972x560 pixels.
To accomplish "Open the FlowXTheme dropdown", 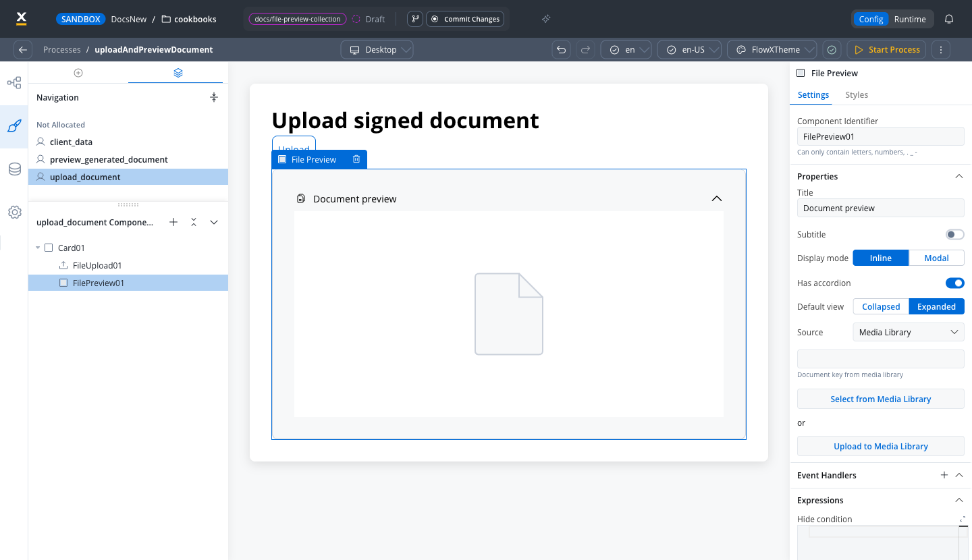I will click(x=772, y=49).
